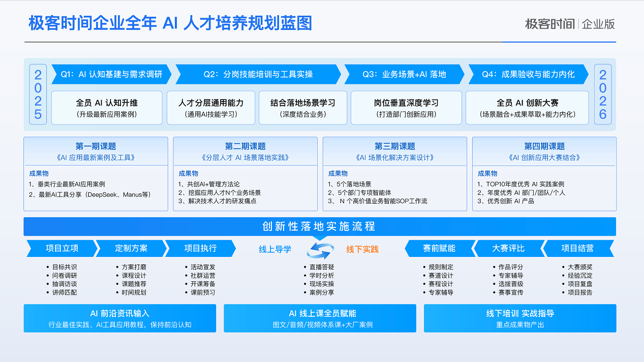Viewport: 644px width, 362px height.
Task: Click the 全员 AI 认知升维 card
Action: (x=107, y=108)
